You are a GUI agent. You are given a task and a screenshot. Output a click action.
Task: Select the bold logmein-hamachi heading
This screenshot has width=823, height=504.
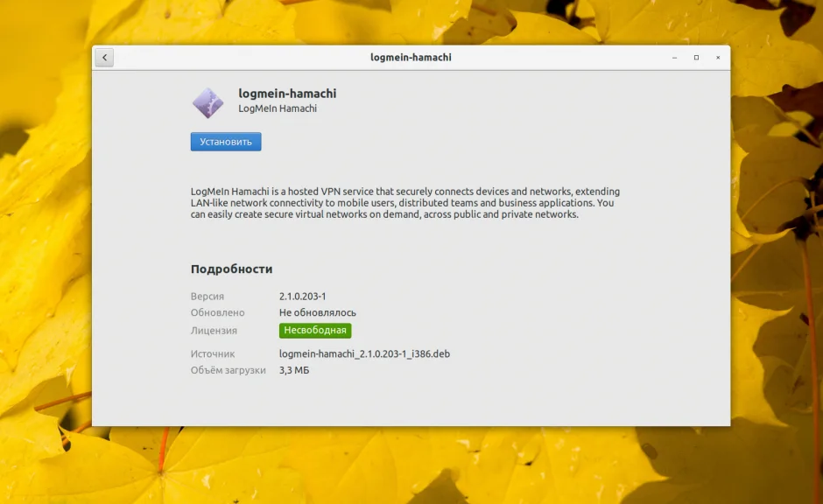[288, 94]
